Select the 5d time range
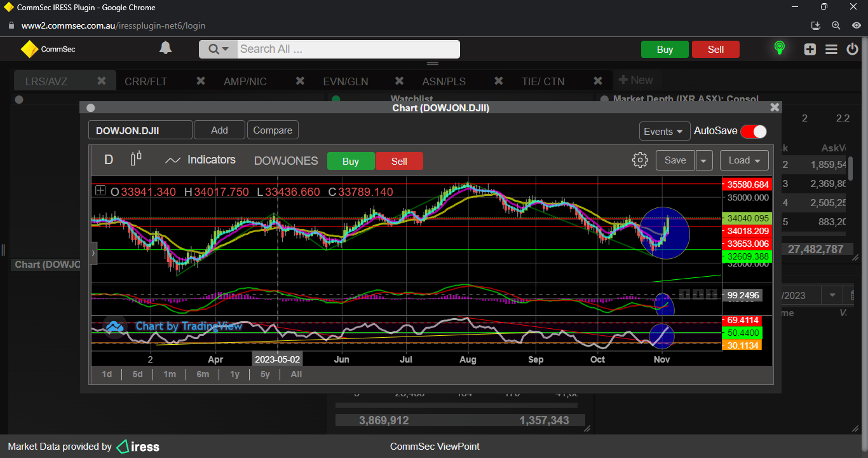This screenshot has height=458, width=868. pos(137,374)
